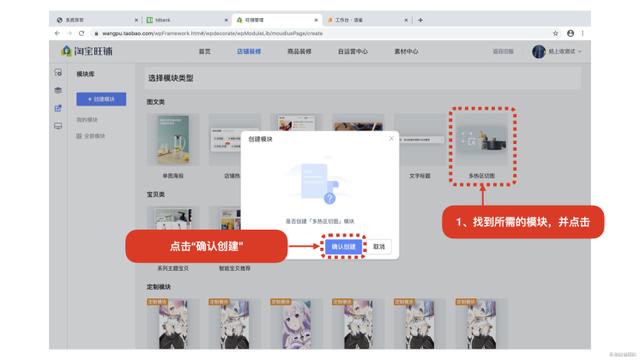
Task: Open the 首页 navigation tab
Action: (204, 51)
